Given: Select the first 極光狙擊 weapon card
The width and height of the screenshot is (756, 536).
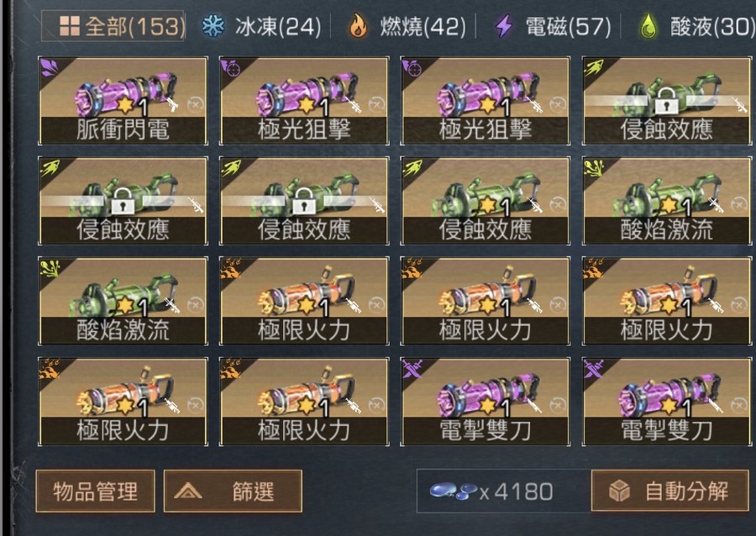Looking at the screenshot, I should (x=304, y=101).
